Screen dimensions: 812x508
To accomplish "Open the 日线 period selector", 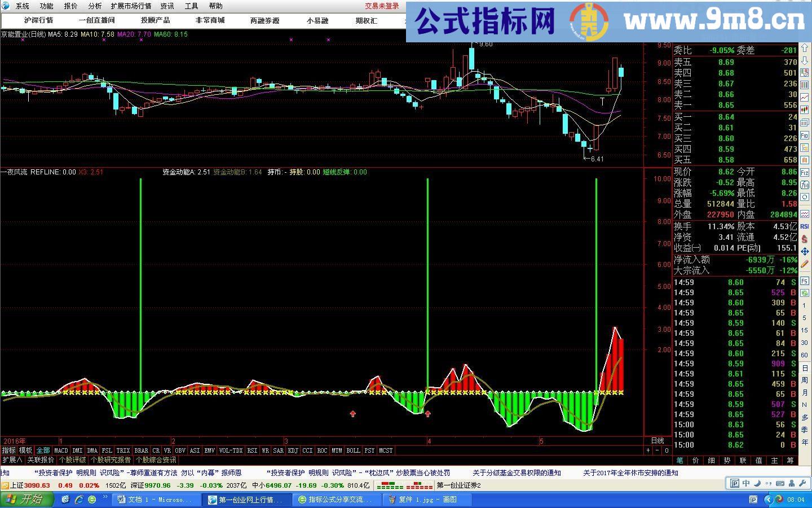I will point(657,441).
